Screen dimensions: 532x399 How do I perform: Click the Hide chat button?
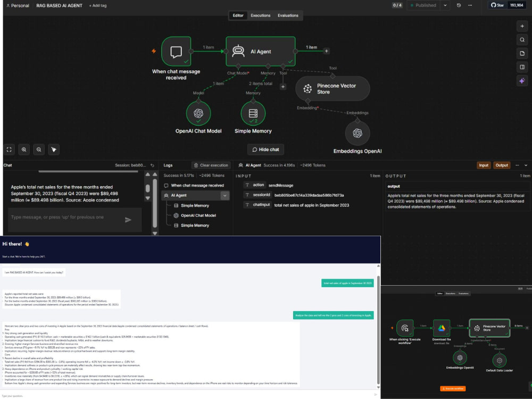(265, 149)
